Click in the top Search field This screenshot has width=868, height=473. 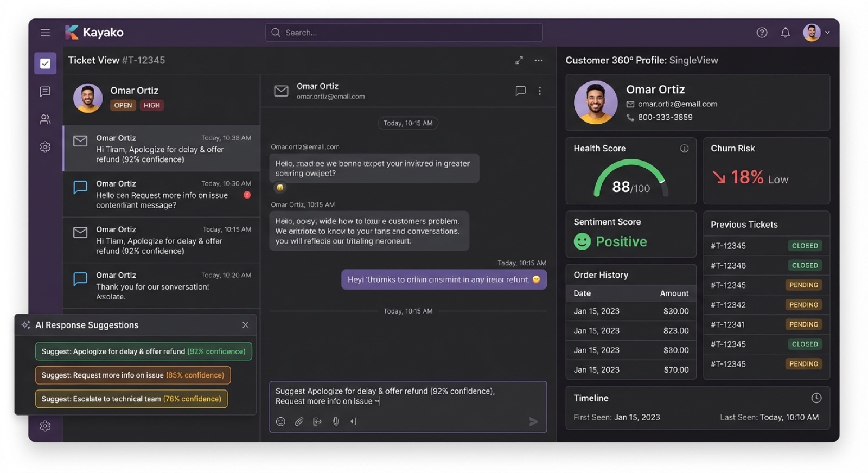[x=404, y=33]
